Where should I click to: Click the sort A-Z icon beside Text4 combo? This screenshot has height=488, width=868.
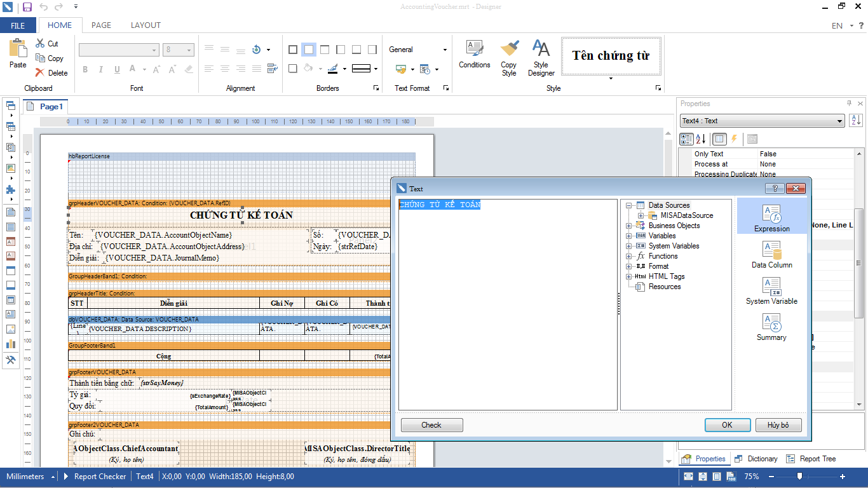click(855, 121)
